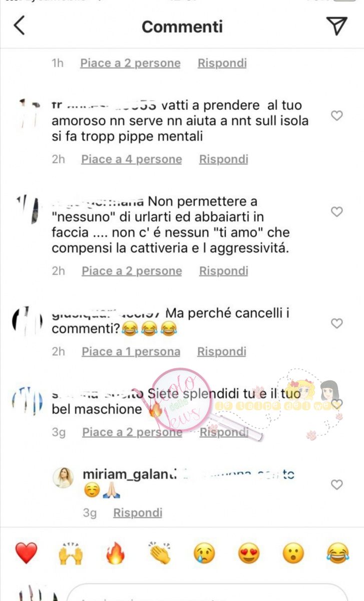
Task: Open "Piace a 1 persona" likes list
Action: point(131,352)
